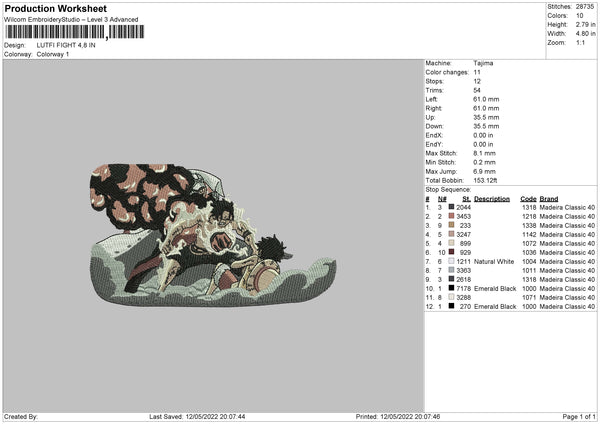Click the "Page 1 of 1" footer text
The image size is (600, 424).
pos(579,416)
